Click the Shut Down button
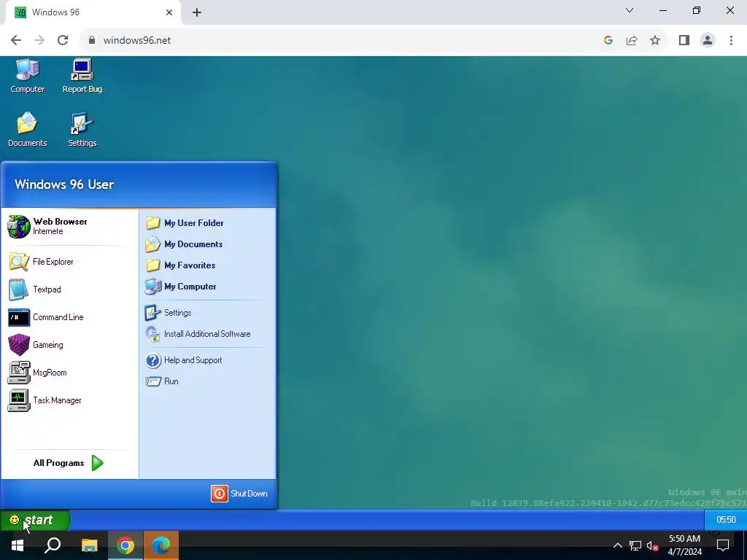The height and width of the screenshot is (560, 747). [x=239, y=494]
